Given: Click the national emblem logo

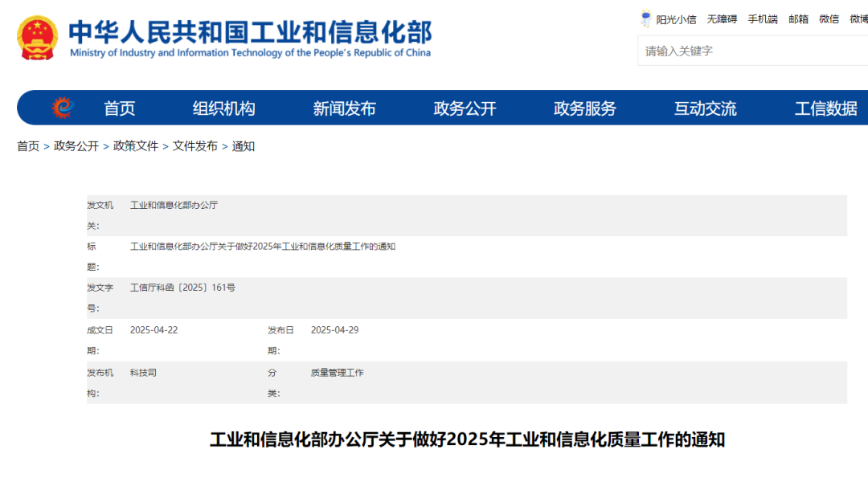Looking at the screenshot, I should [x=38, y=37].
